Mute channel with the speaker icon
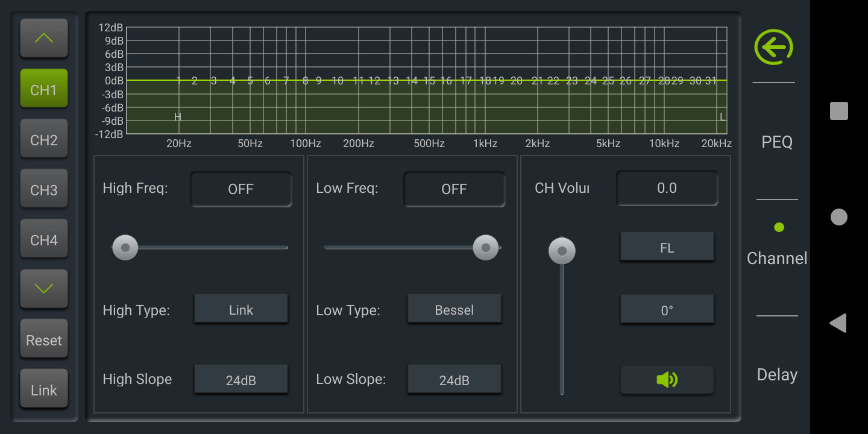Viewport: 868px width, 434px height. tap(667, 380)
